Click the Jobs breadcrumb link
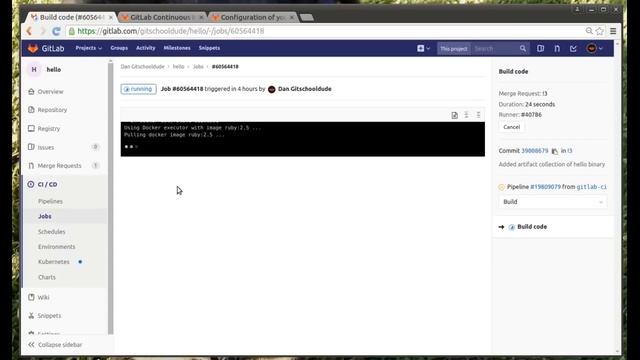The height and width of the screenshot is (360, 640). click(198, 67)
